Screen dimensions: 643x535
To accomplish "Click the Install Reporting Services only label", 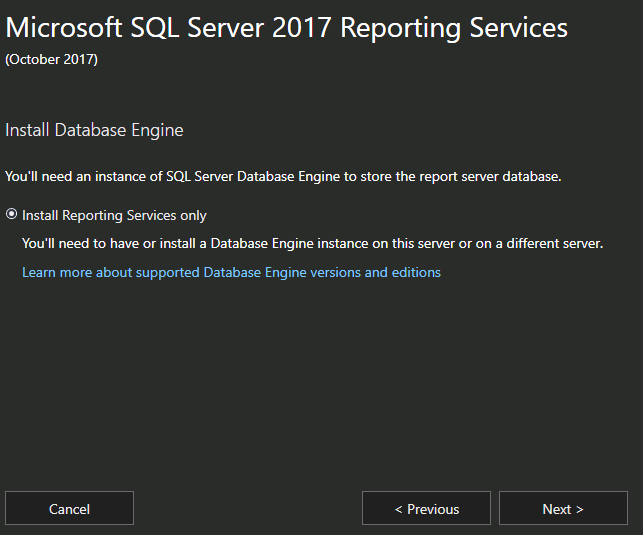I will 114,216.
